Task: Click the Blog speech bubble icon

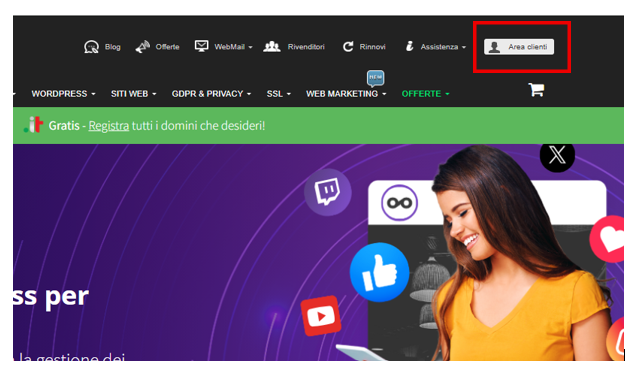Action: click(91, 47)
